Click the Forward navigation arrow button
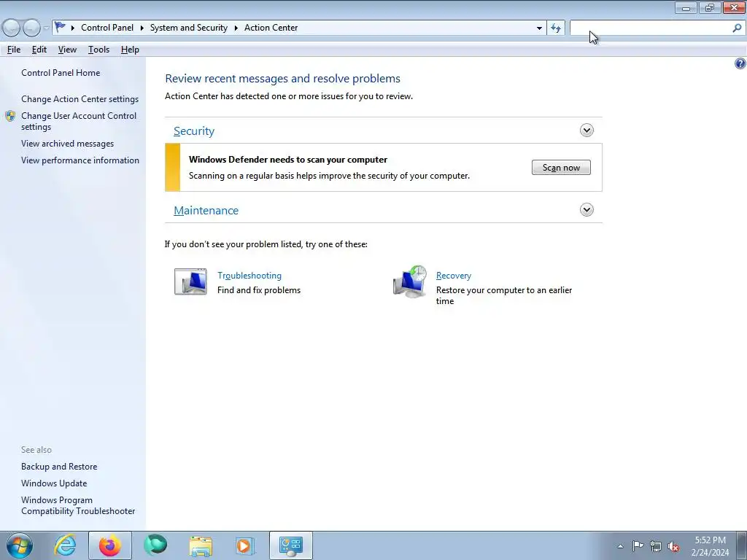 pos(31,28)
